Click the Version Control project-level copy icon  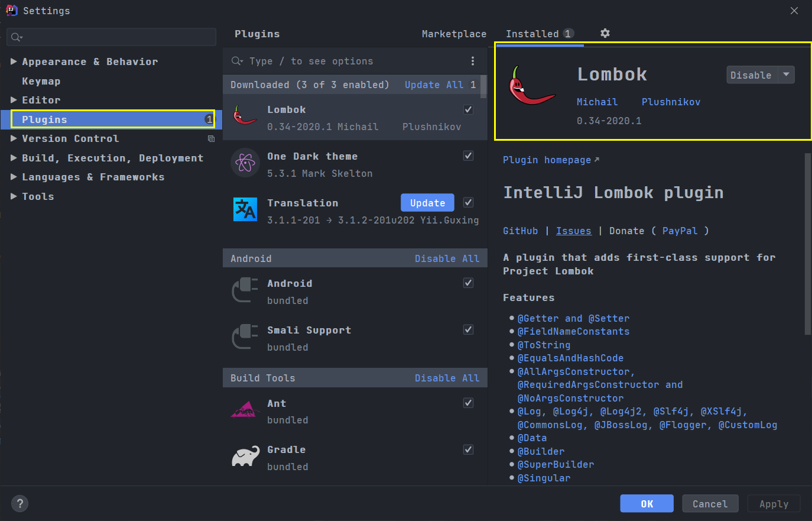click(x=211, y=138)
